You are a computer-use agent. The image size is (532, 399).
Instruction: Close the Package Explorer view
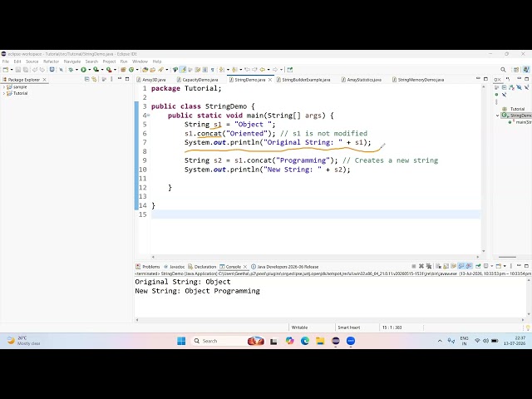(x=44, y=80)
